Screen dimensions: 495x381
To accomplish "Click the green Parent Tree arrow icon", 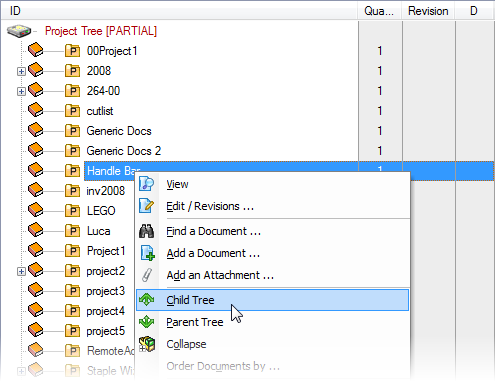I will (x=146, y=322).
